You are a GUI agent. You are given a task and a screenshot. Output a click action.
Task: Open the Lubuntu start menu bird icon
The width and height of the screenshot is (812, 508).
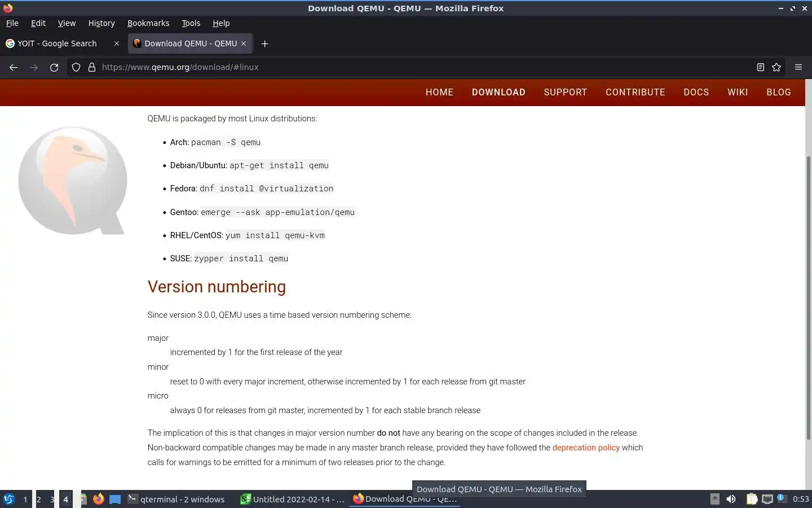8,499
